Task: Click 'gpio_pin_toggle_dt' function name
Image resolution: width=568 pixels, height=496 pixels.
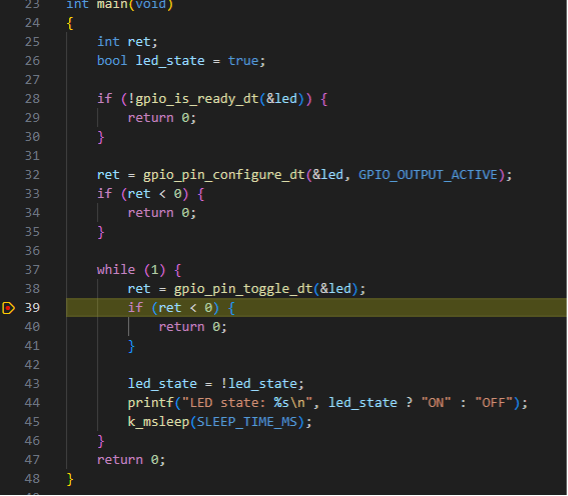Action: 243,289
